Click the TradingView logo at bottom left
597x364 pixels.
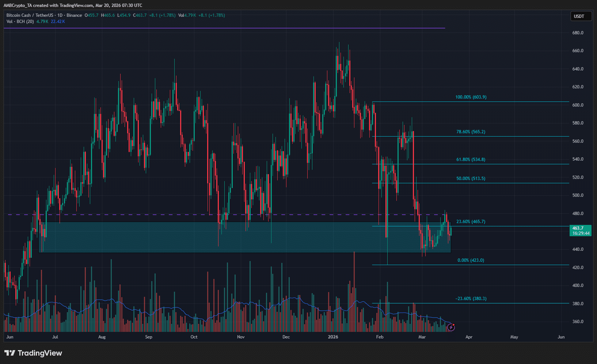coord(32,353)
